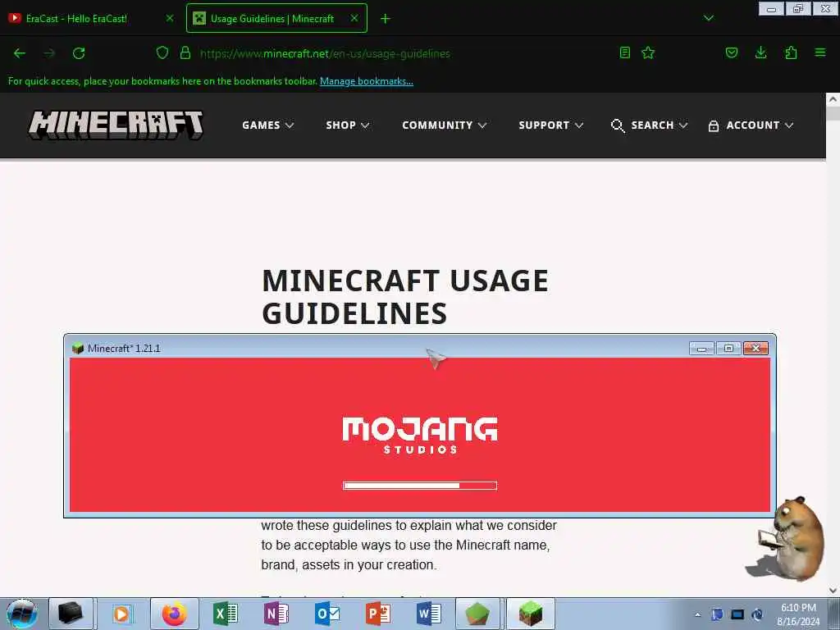Launch Outlook from the taskbar
The width and height of the screenshot is (840, 630).
(326, 614)
